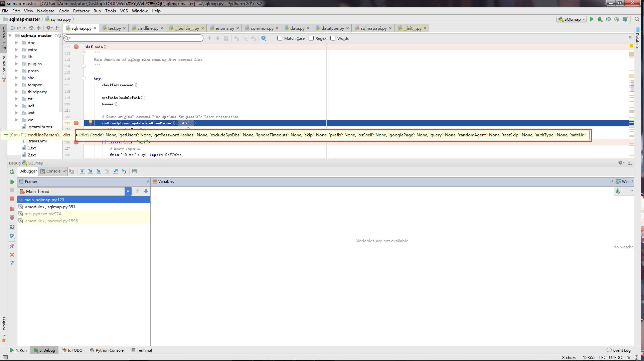Step out in the debugger

pos(116,171)
